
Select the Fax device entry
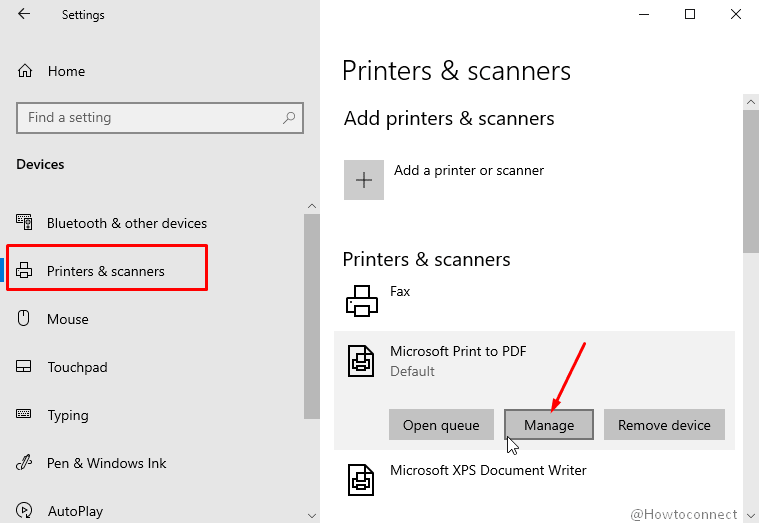coord(534,301)
